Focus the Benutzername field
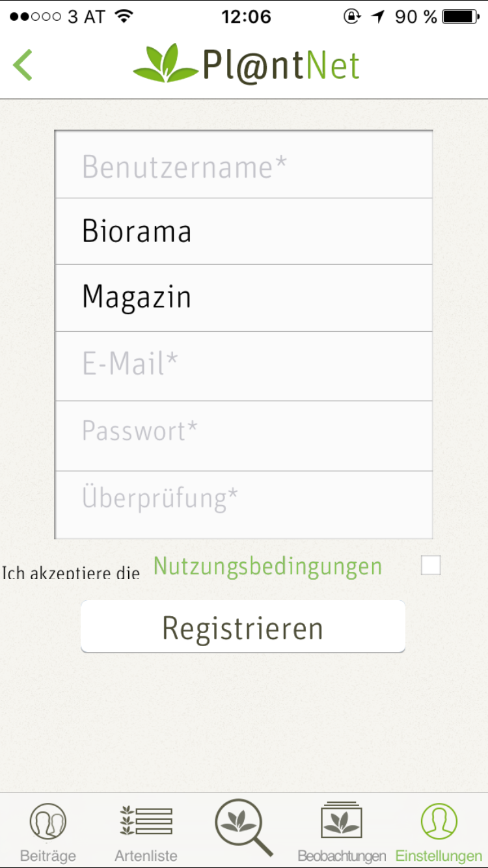Viewport: 488px width, 868px height. [244, 167]
